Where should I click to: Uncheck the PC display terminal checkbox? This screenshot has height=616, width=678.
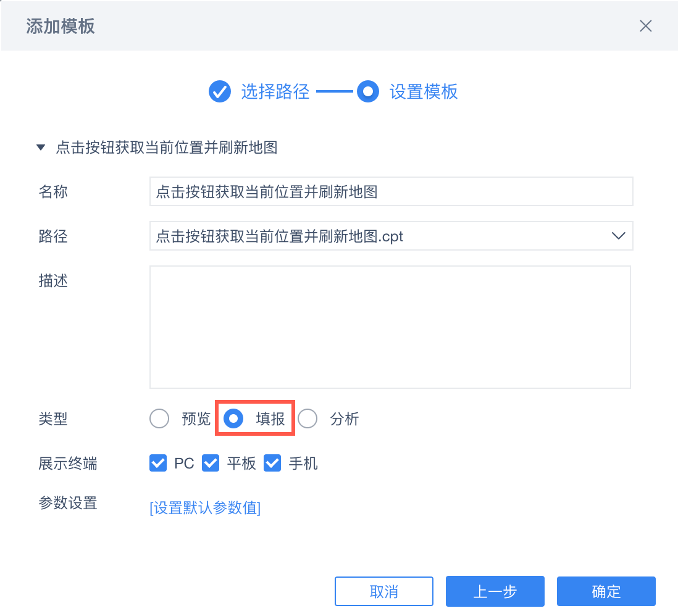pyautogui.click(x=158, y=463)
